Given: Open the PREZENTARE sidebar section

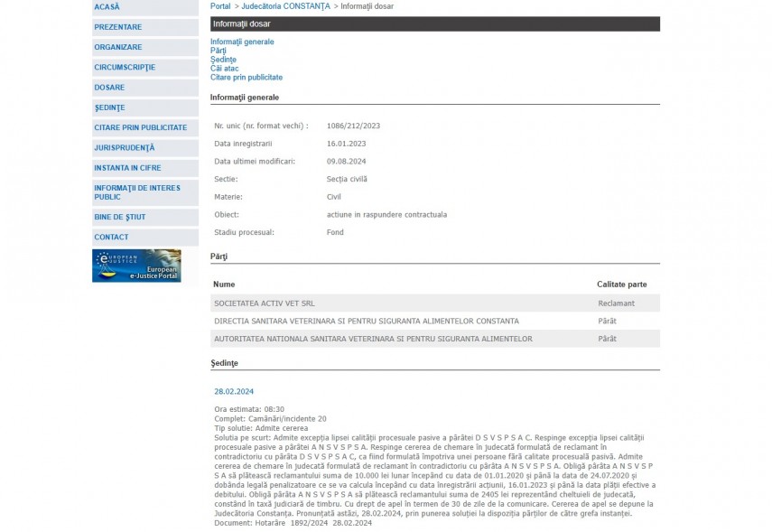Looking at the screenshot, I should click(x=117, y=27).
